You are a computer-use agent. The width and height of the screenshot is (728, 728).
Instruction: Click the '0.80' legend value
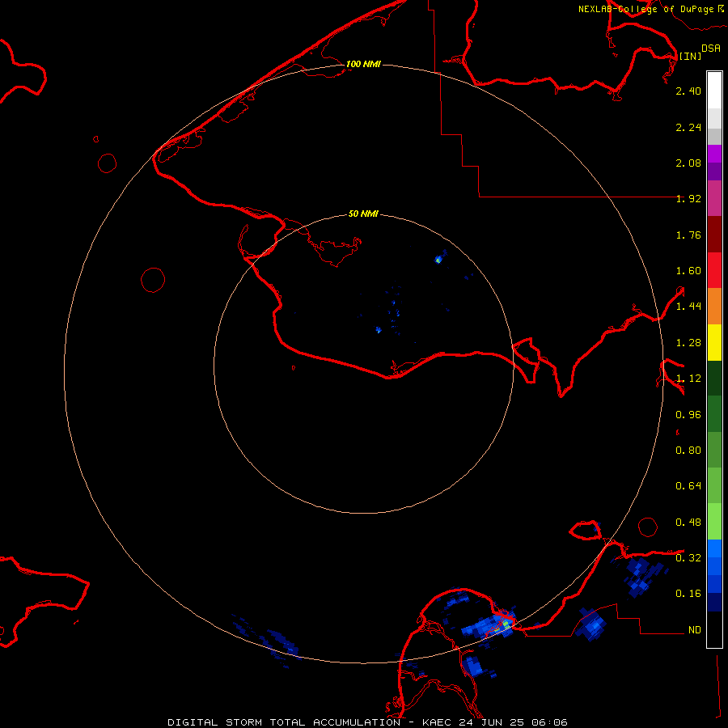coord(688,451)
